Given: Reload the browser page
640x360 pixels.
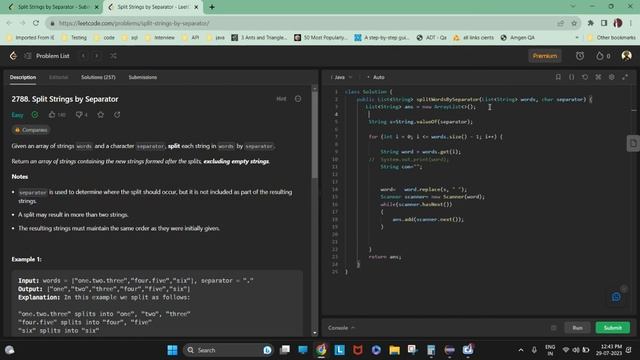Looking at the screenshot, I should point(36,23).
